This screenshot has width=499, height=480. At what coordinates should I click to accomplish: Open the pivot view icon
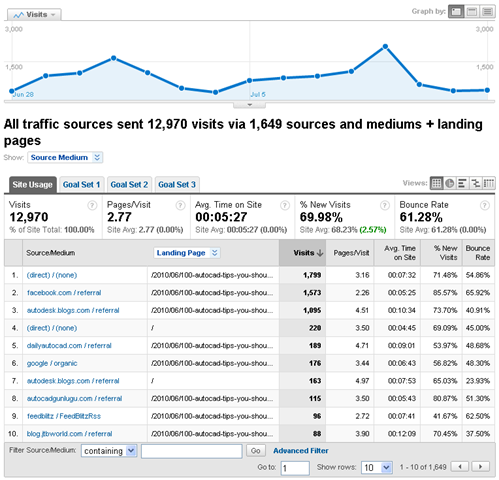(489, 183)
